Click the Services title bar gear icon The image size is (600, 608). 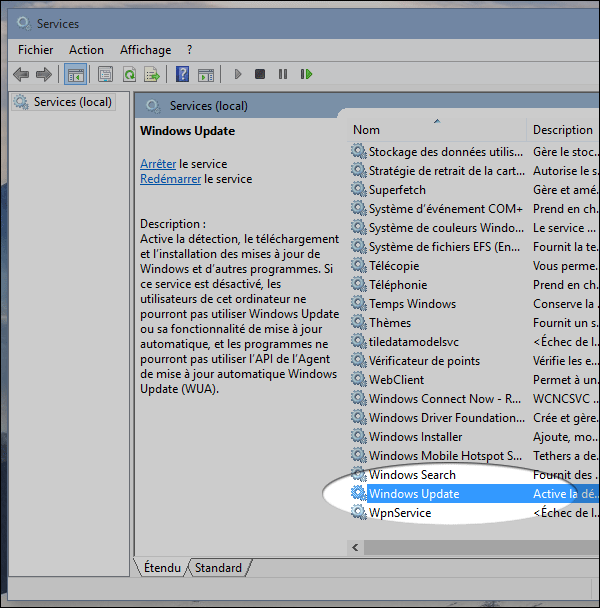[24, 23]
